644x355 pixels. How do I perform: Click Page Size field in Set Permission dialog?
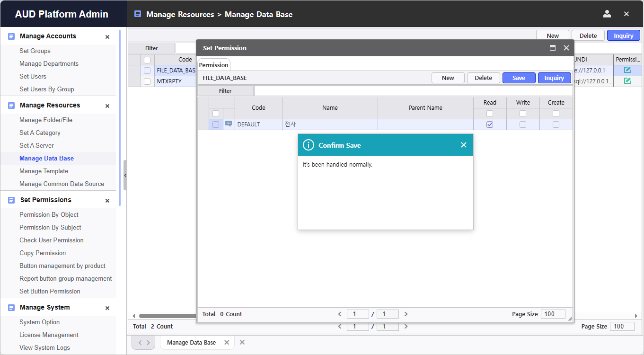pyautogui.click(x=554, y=314)
